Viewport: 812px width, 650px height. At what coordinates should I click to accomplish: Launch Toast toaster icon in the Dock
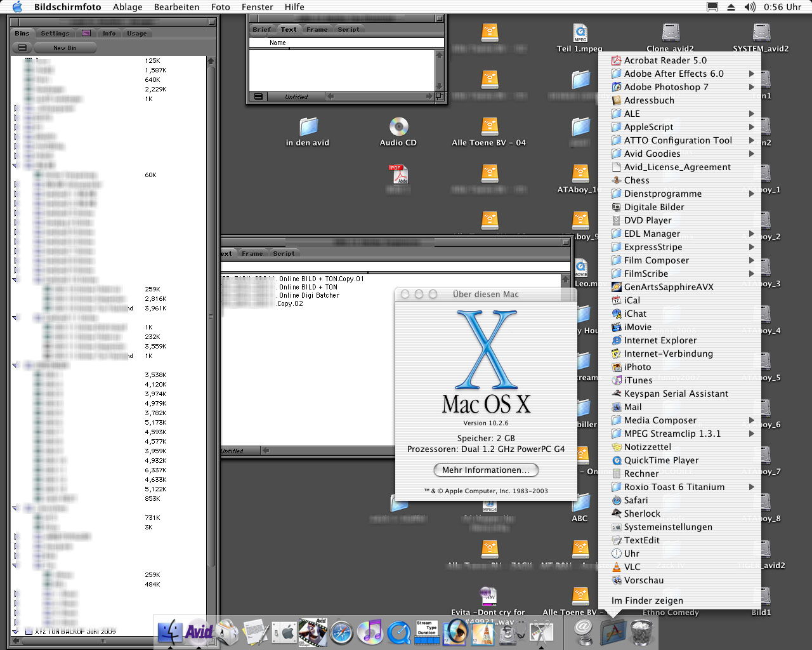[228, 632]
